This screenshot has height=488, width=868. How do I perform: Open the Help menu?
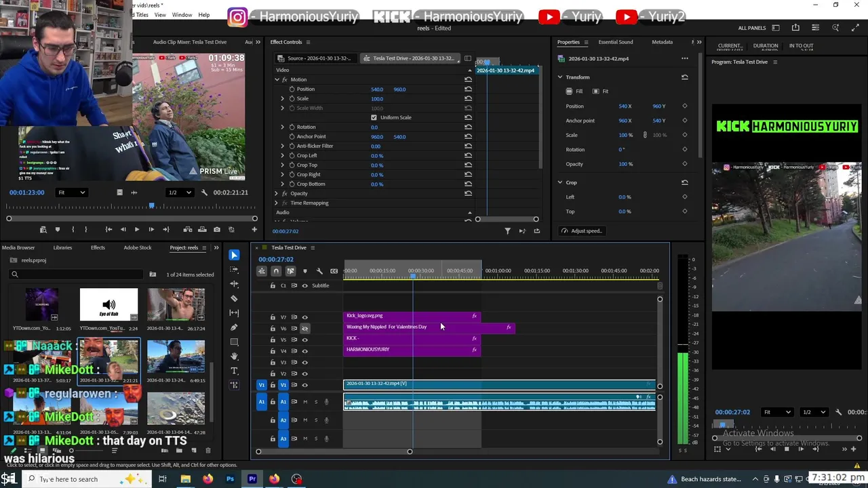pyautogui.click(x=204, y=15)
